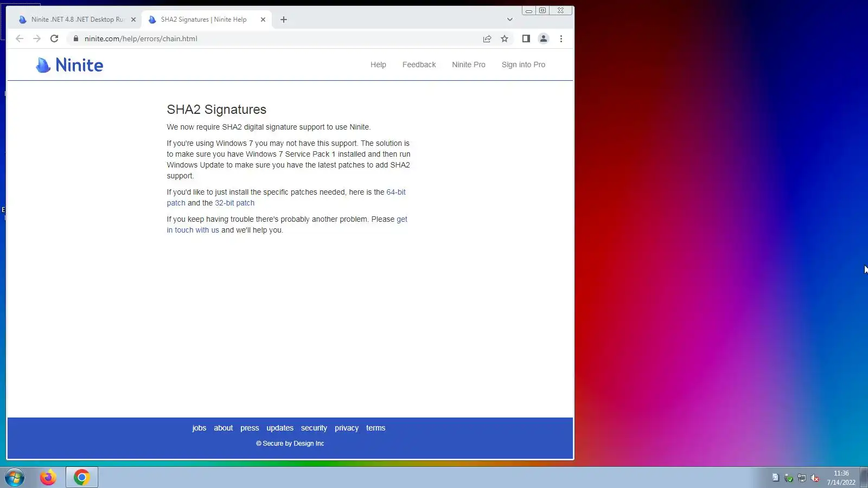Open jobs footer link

tap(199, 428)
